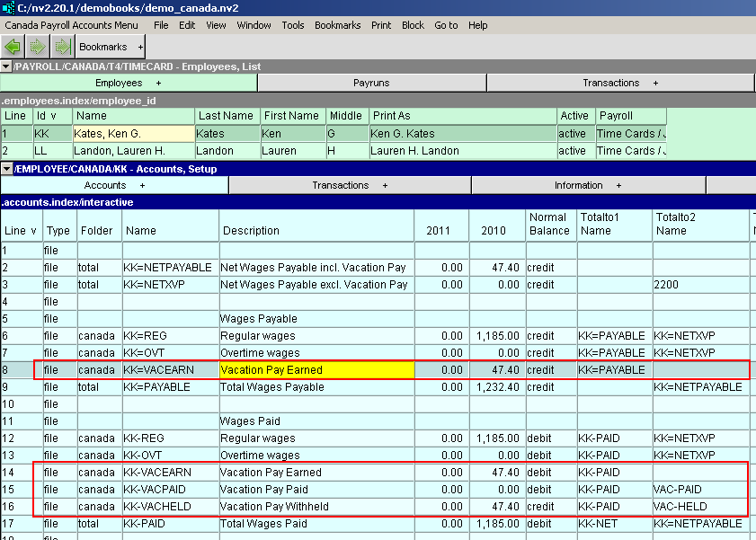Collapse the PAYROLL/CANADA/T4/TIMECARD panel
Viewport: 756px width, 540px height.
(6, 66)
